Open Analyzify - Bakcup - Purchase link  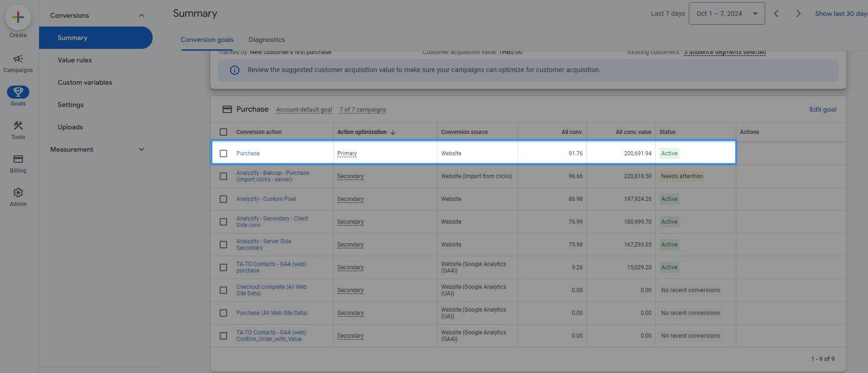click(x=273, y=176)
